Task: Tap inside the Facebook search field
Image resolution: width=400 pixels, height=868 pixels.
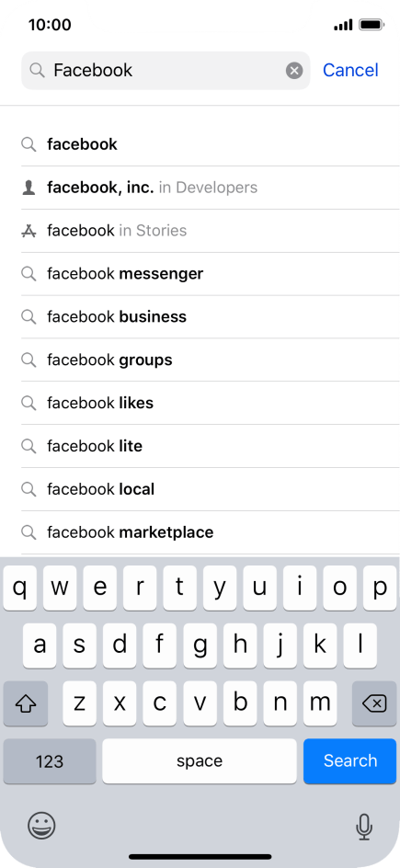Action: (x=166, y=70)
